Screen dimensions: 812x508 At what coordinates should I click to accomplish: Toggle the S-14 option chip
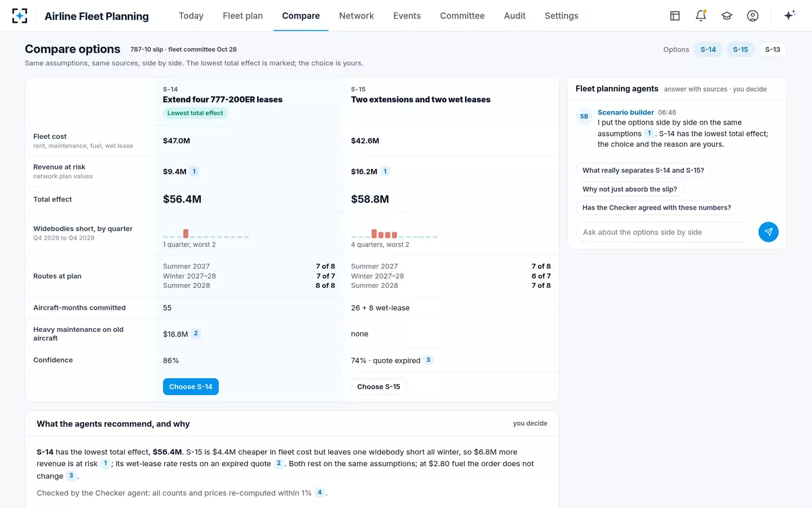tap(708, 50)
